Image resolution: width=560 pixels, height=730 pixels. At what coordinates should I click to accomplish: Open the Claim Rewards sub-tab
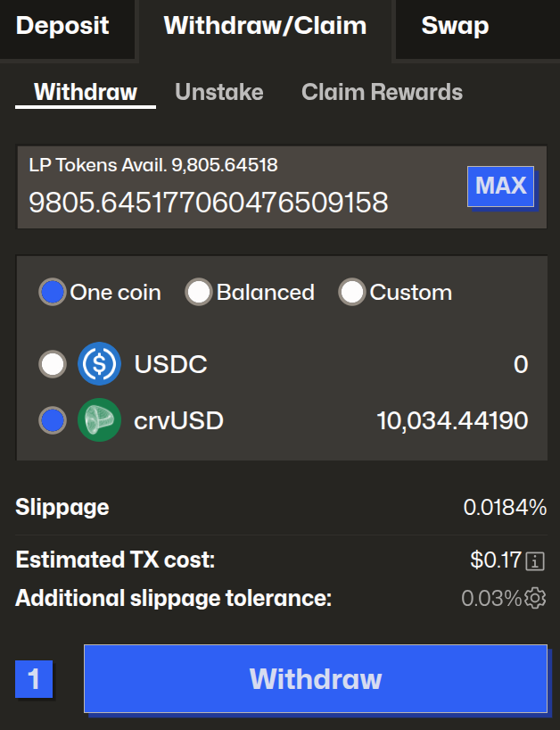pos(382,92)
